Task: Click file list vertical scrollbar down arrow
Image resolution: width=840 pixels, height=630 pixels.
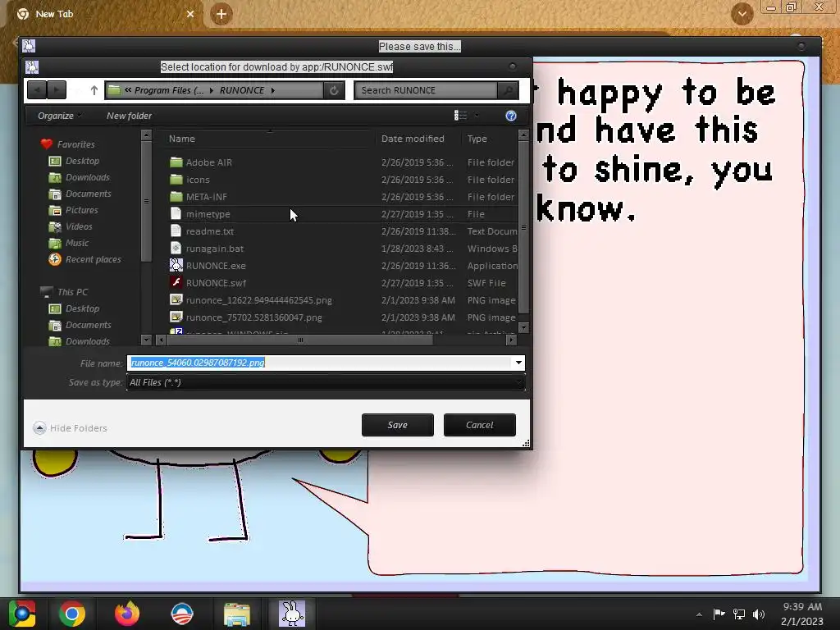Action: 524,327
